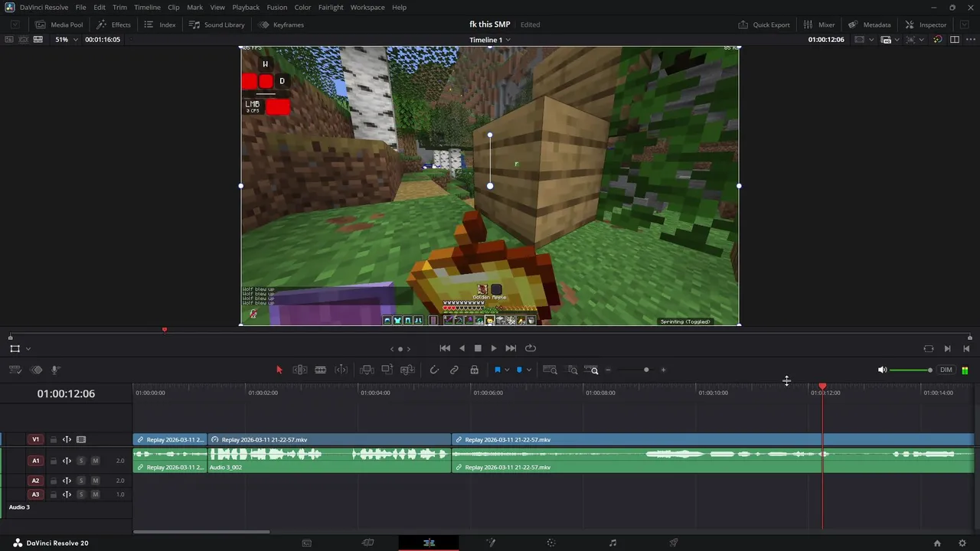980x551 pixels.
Task: Click the Overwrite Clip icon
Action: 387,370
